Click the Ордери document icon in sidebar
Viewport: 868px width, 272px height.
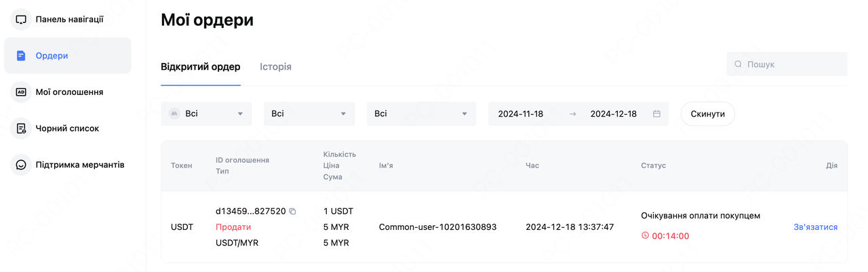pyautogui.click(x=21, y=56)
